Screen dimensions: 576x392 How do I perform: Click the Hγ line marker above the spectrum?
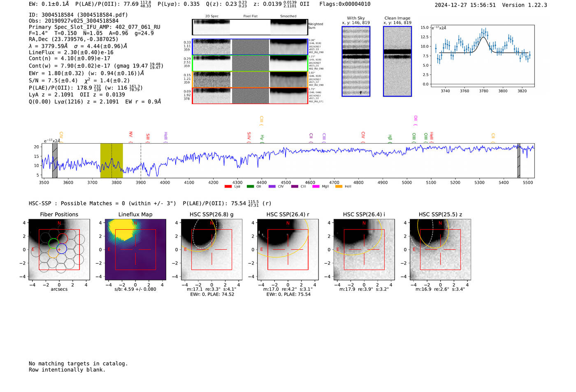click(x=262, y=138)
